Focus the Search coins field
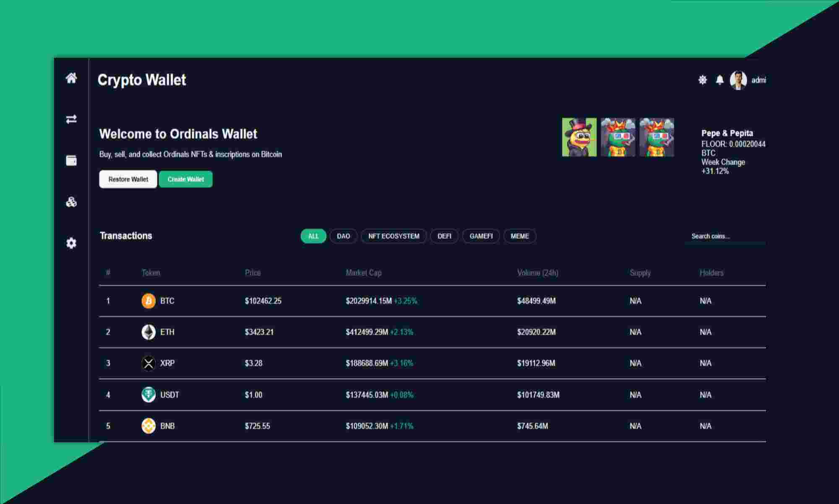 (726, 236)
